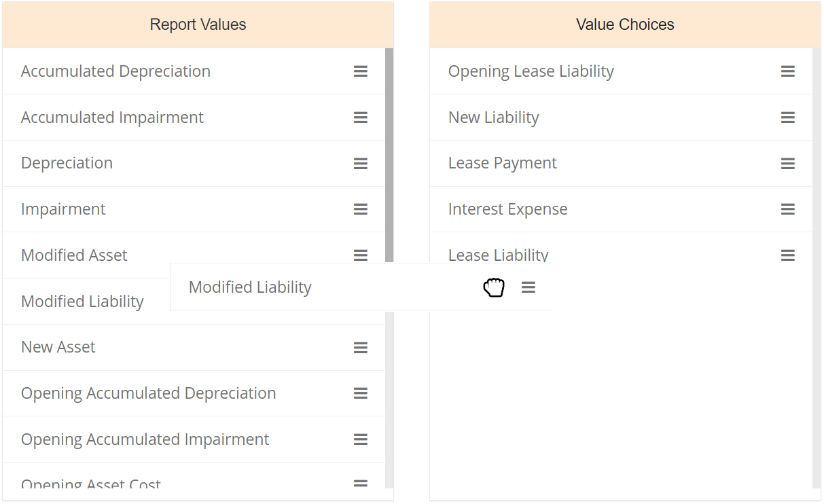Click drag handle beside Interest Expense
Viewport: 824px width, 504px height.
[x=788, y=209]
